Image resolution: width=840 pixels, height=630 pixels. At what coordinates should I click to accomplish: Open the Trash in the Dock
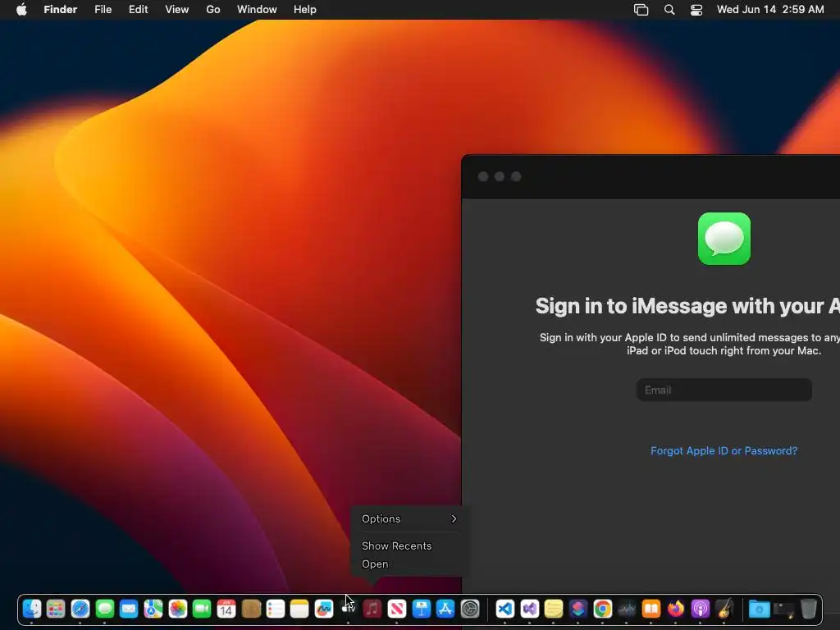(808, 609)
